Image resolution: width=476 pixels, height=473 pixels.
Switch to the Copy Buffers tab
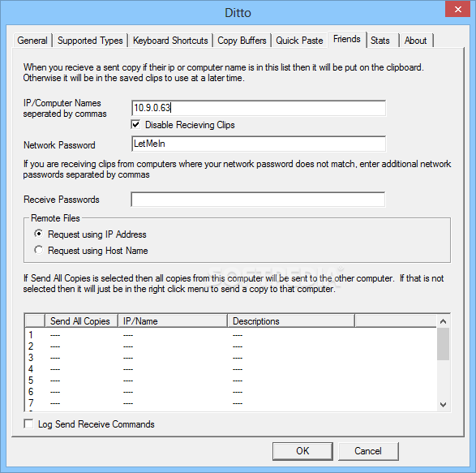(242, 41)
